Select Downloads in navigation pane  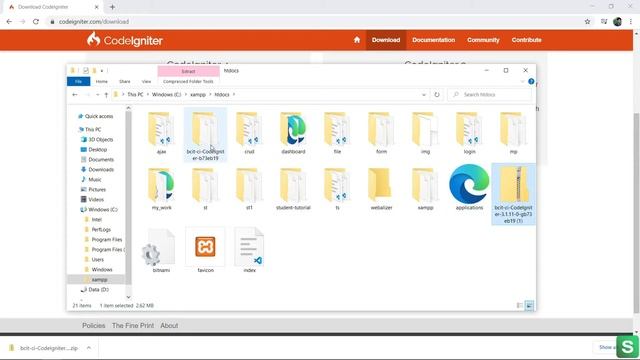101,169
